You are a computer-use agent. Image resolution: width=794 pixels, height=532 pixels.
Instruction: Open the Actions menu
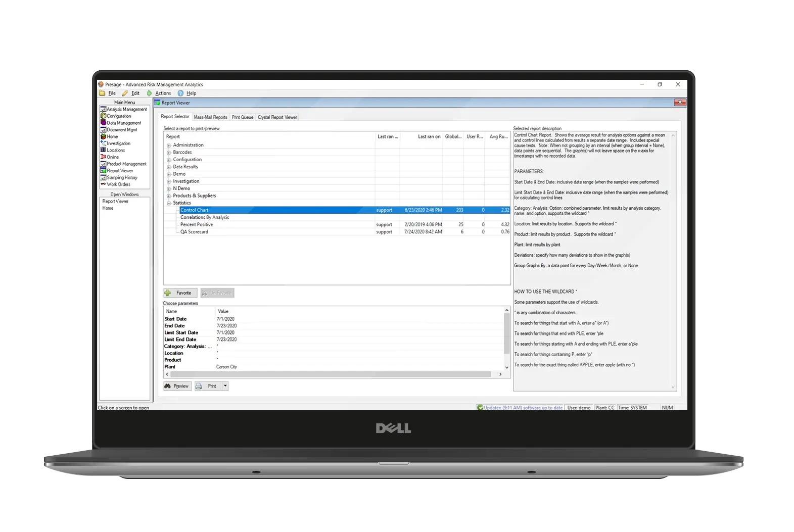163,93
